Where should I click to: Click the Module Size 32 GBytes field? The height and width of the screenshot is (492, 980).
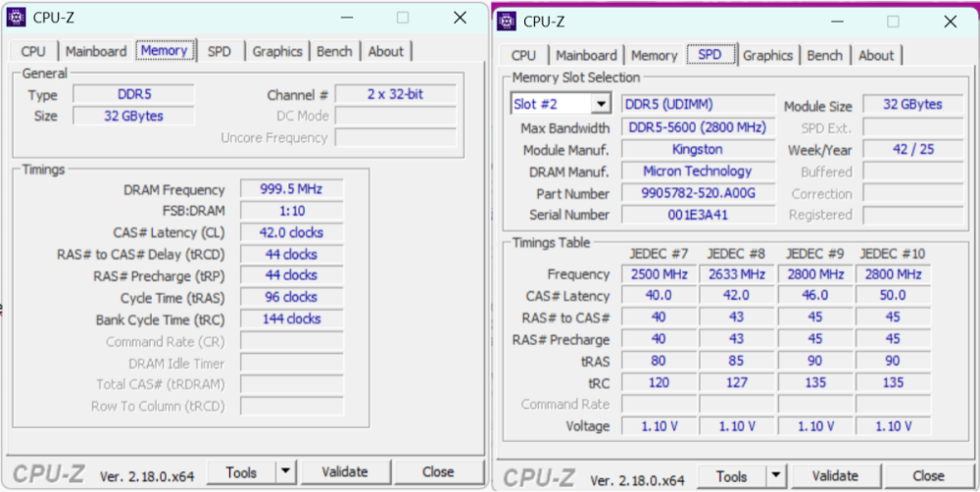913,105
